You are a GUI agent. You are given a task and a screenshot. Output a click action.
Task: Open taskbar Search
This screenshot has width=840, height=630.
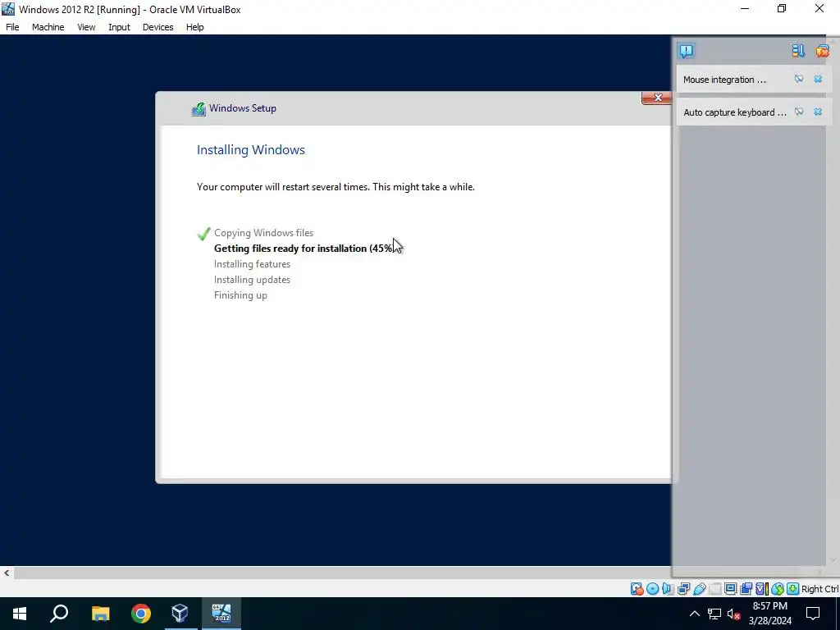(x=59, y=614)
